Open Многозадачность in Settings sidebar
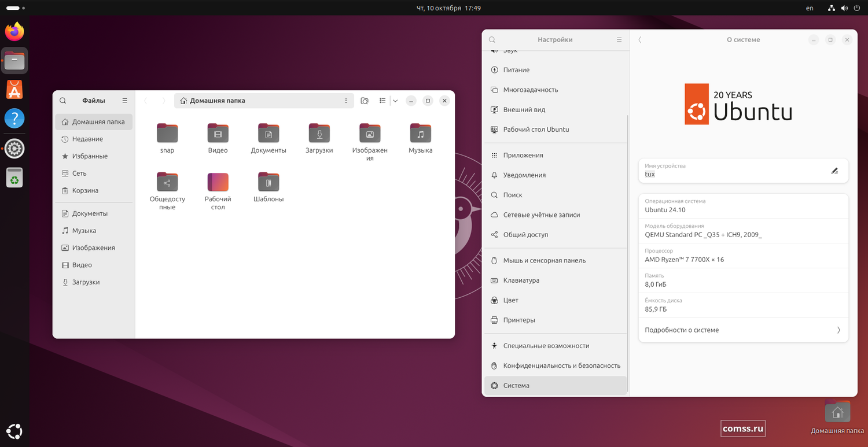Screen dimensions: 868x447 coord(556,90)
